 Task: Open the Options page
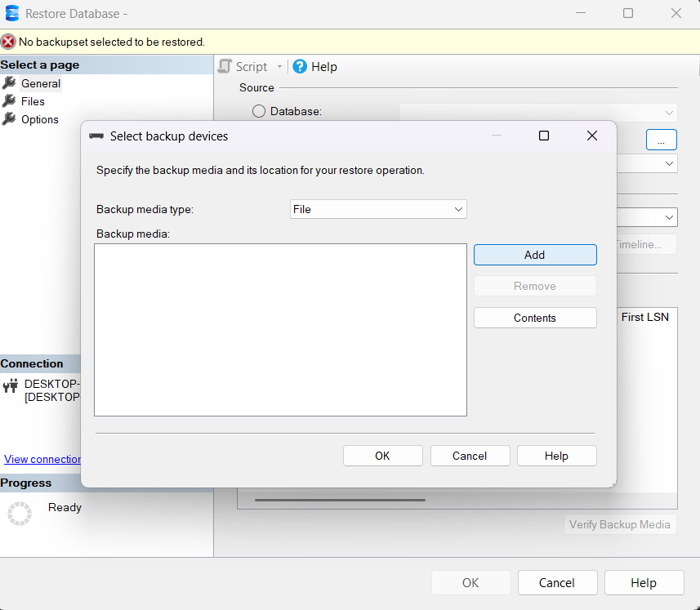click(x=39, y=119)
